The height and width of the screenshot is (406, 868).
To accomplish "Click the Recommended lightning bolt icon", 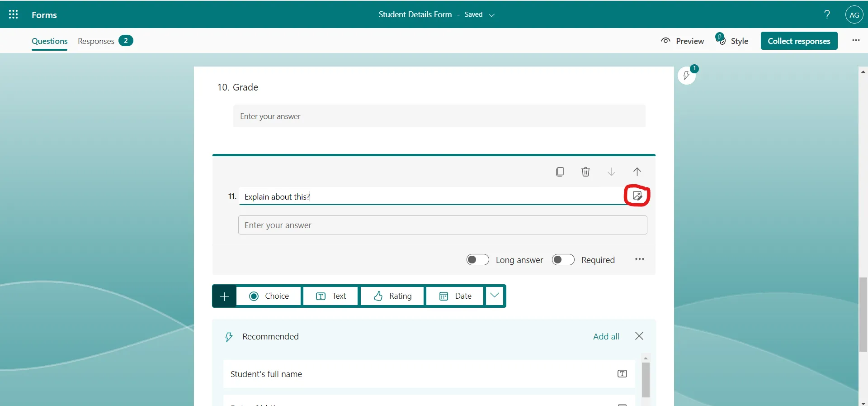I will [x=229, y=337].
